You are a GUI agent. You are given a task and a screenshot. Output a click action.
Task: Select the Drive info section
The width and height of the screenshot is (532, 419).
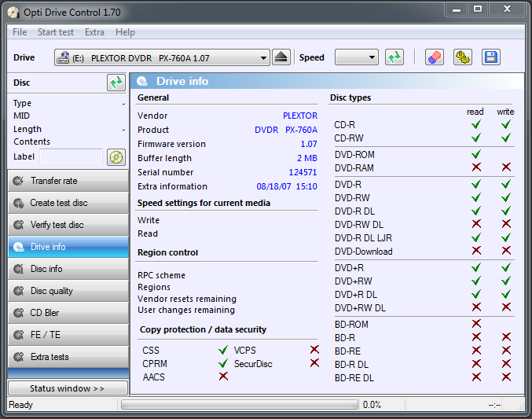pos(68,247)
